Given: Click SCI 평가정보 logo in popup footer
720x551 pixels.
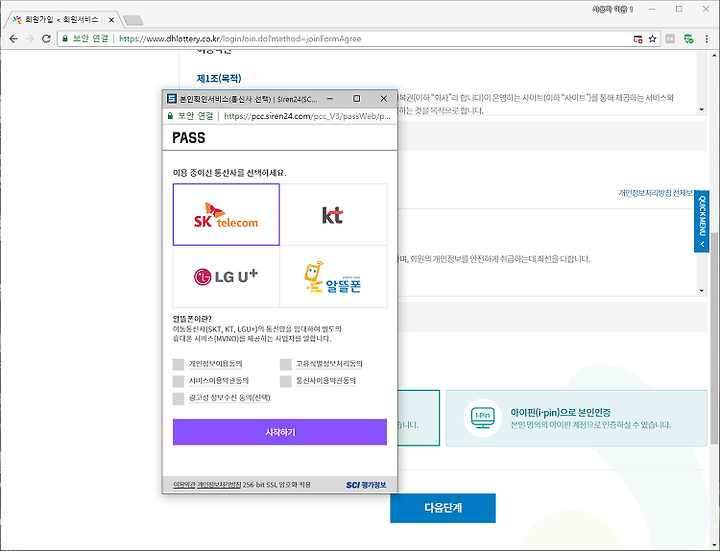Looking at the screenshot, I should [366, 485].
